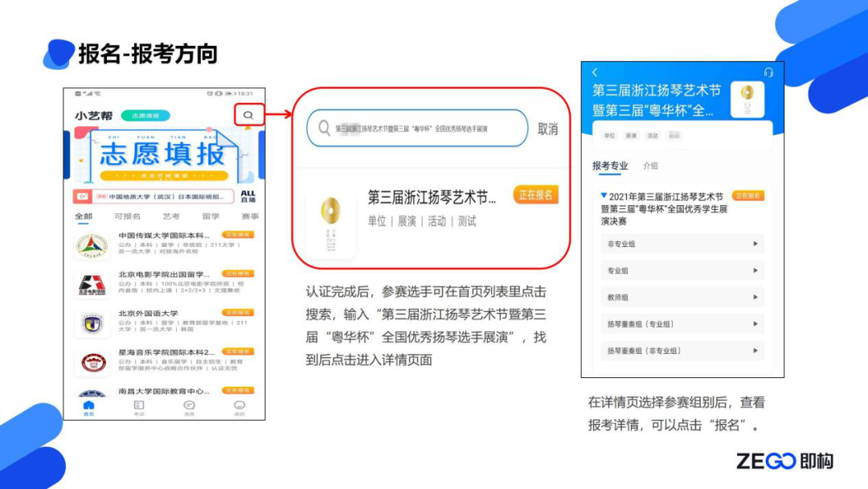
Task: Open the 星海音乐学院国际本科2 listing title
Action: [x=166, y=351]
